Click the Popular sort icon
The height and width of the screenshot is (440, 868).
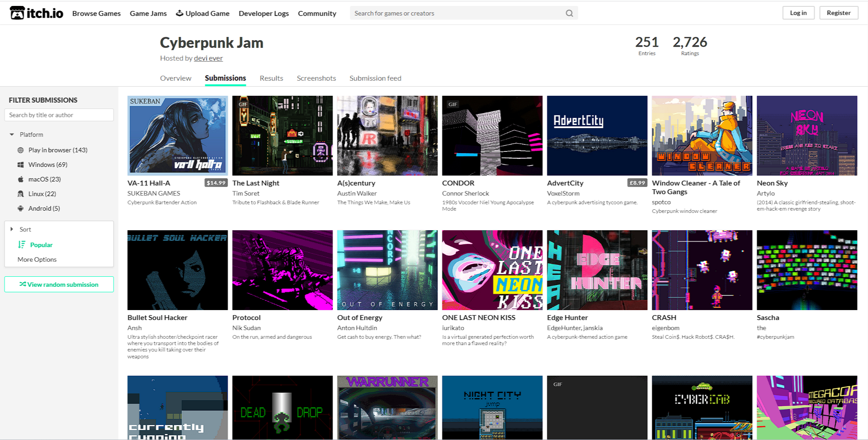coord(21,245)
